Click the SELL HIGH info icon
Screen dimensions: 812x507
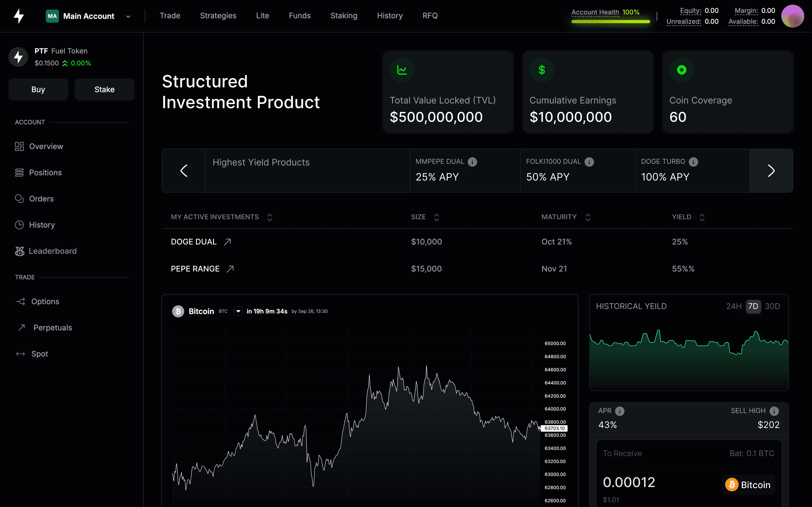click(774, 411)
